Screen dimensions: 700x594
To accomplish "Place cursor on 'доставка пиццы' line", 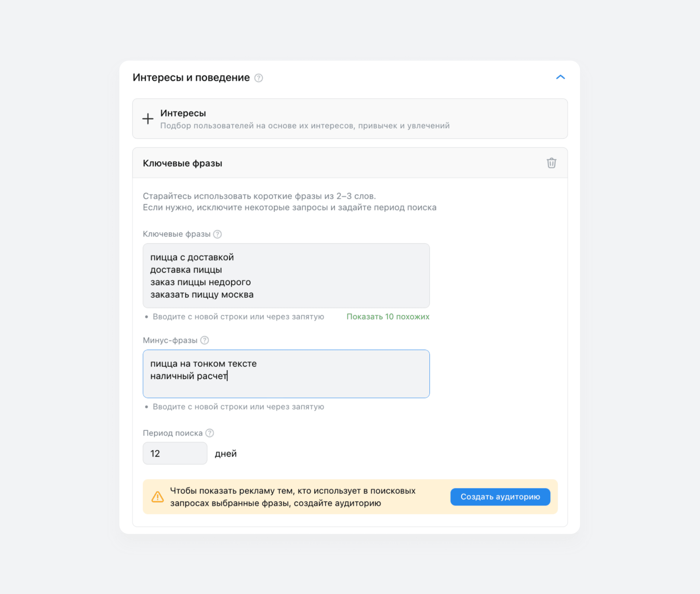I will [x=186, y=270].
